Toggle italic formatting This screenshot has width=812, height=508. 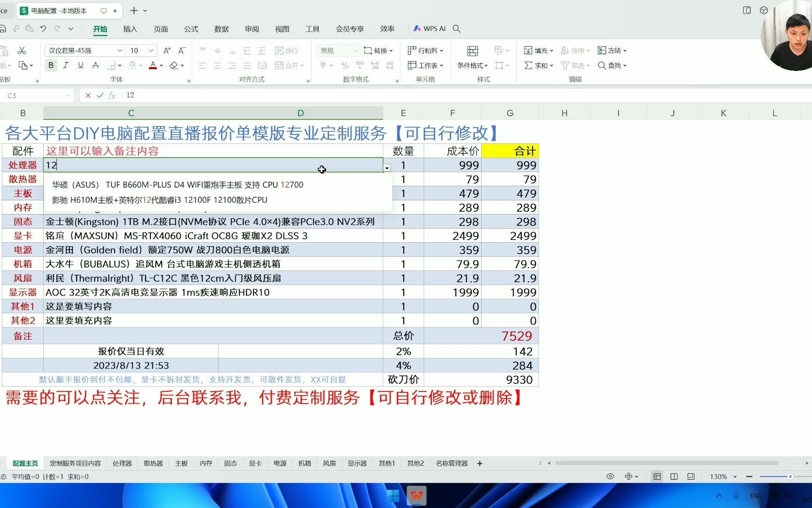click(66, 65)
